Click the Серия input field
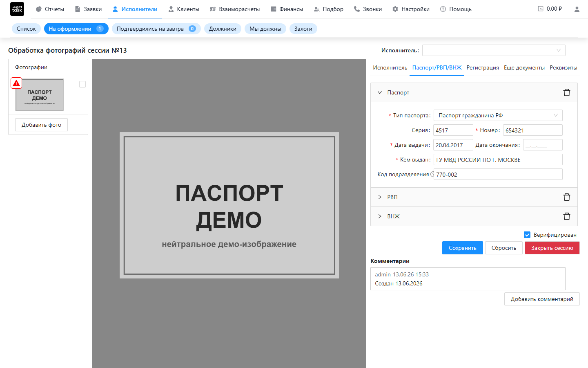 [x=453, y=130]
